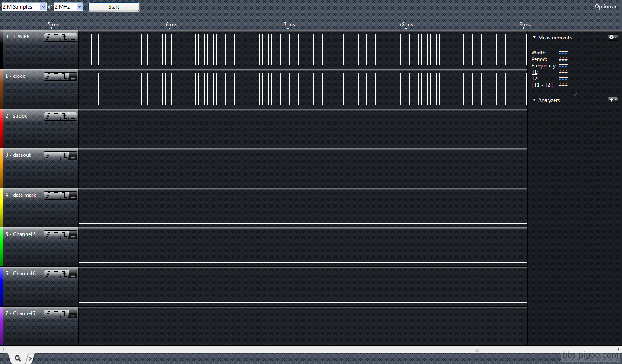
Task: Click the '4 - data mark' channel label
Action: (20, 195)
